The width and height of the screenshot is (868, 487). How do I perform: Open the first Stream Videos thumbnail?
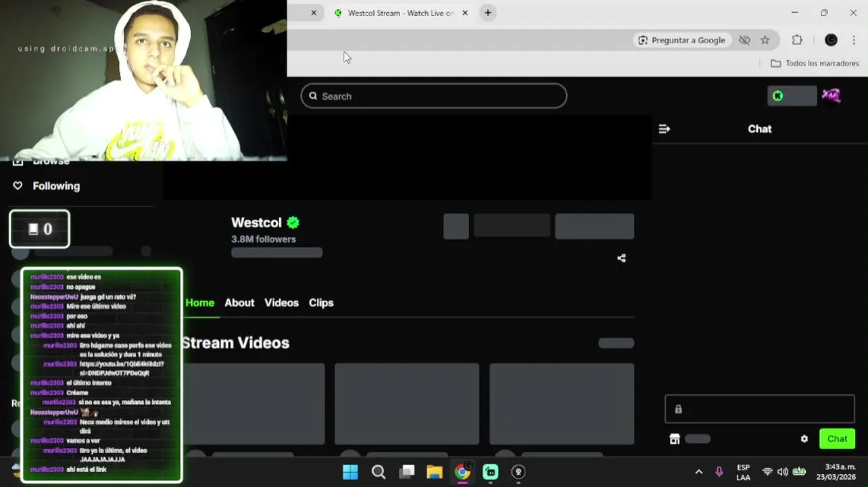coord(253,404)
